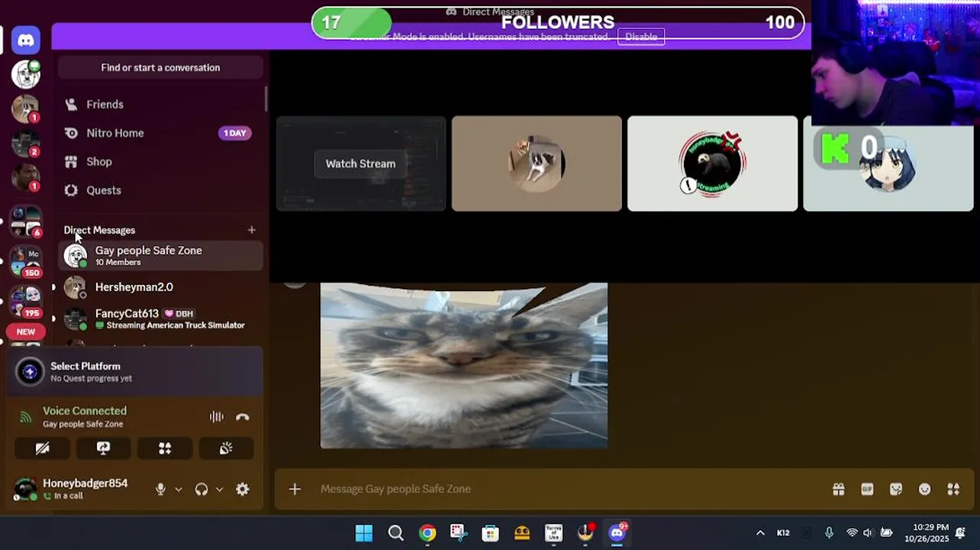Open the server folder with 6 badge
This screenshot has width=980, height=550.
[x=26, y=222]
